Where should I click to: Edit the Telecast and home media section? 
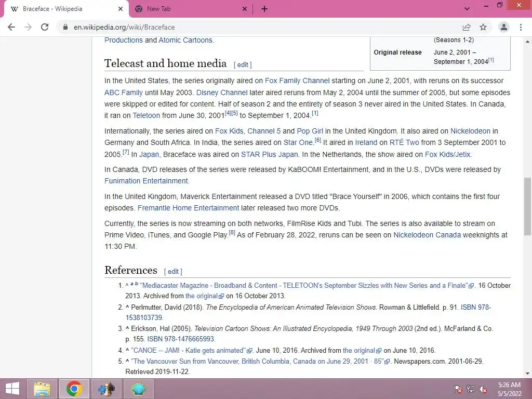click(x=242, y=64)
